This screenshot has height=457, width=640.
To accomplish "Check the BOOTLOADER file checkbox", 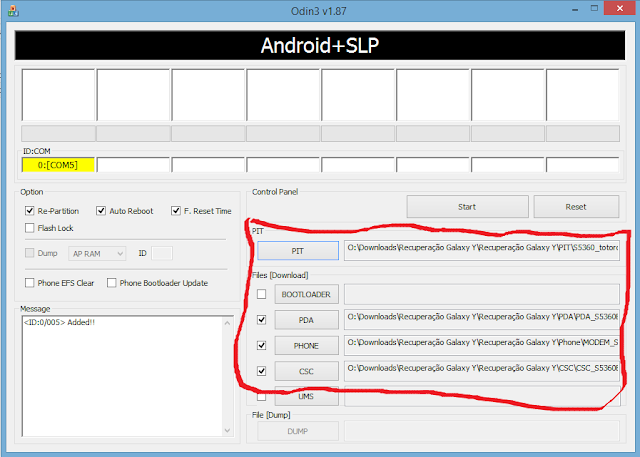I will click(x=262, y=294).
